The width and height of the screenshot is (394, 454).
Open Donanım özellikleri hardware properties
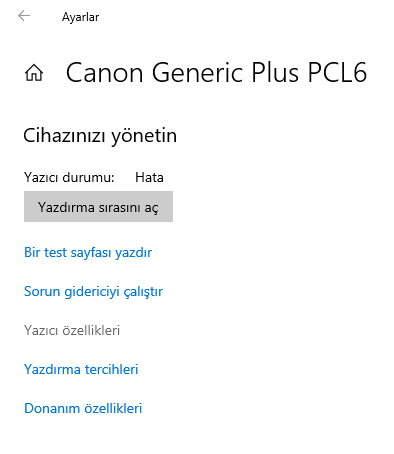(x=83, y=408)
